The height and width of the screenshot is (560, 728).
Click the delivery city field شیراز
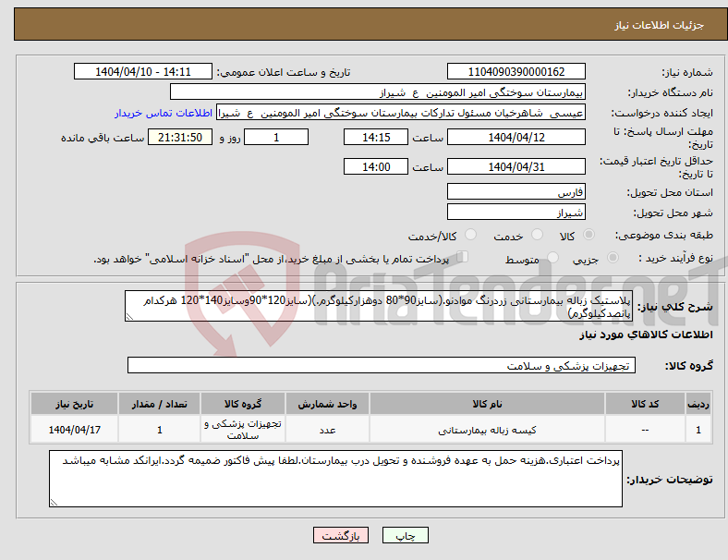[x=516, y=212]
